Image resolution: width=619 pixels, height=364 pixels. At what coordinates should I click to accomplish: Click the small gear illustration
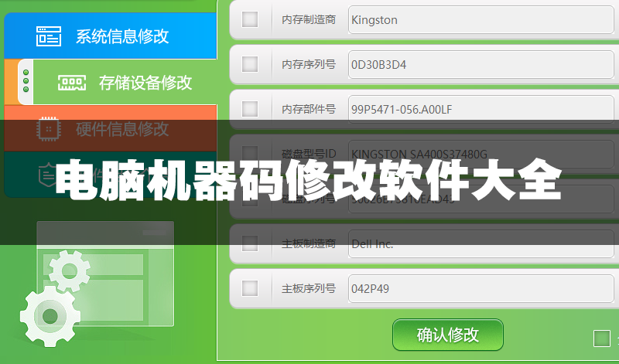[x=70, y=271]
